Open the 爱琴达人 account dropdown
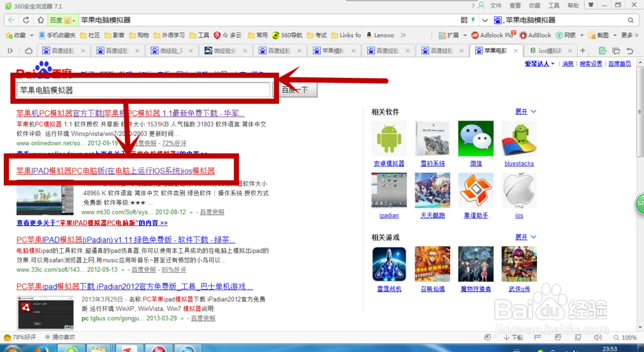 (x=539, y=64)
